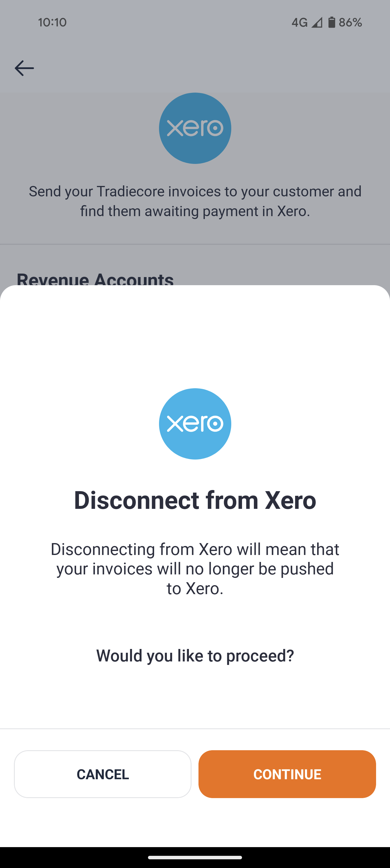The height and width of the screenshot is (868, 390).
Task: Click the Xero logo in the dialog
Action: point(195,424)
